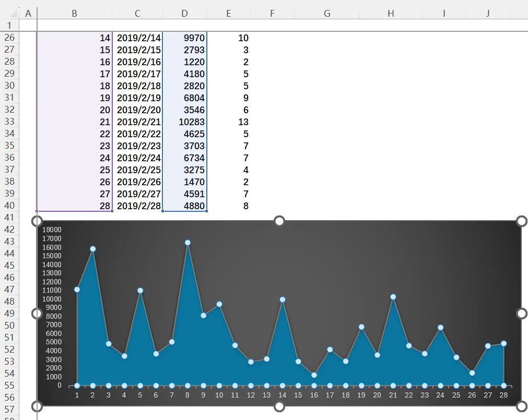Click cell with 13 in column E
Image resolution: width=528 pixels, height=420 pixels.
point(229,122)
